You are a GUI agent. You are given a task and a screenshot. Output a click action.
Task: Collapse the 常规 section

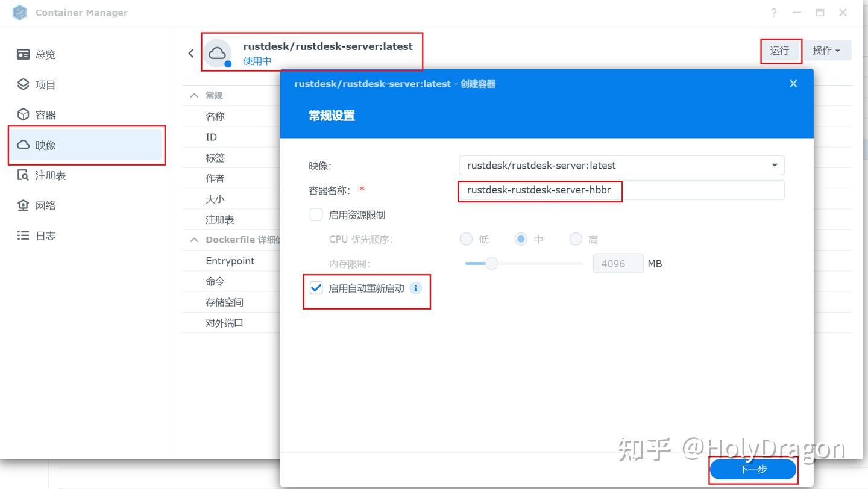pos(193,95)
